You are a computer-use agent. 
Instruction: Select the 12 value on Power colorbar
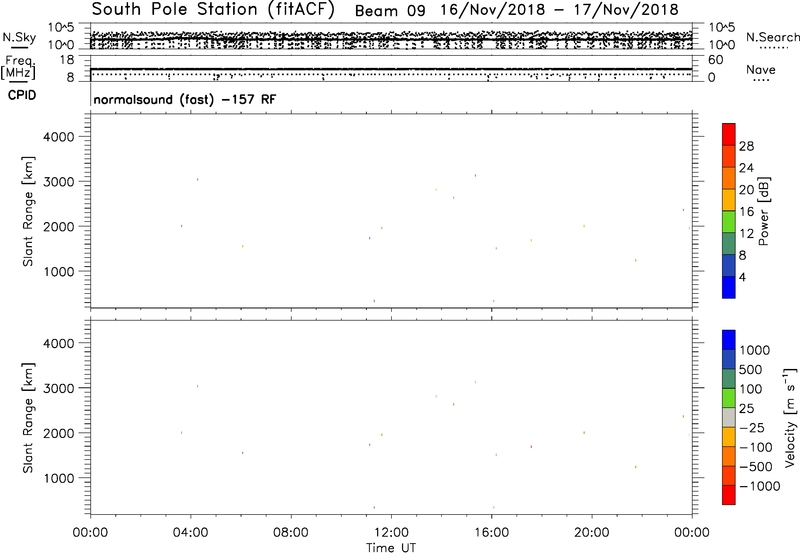[x=746, y=234]
